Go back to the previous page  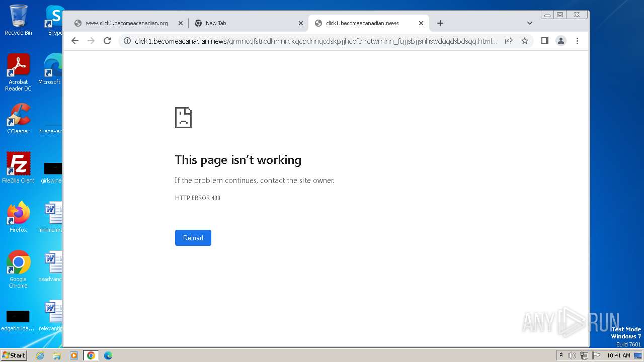tap(75, 41)
